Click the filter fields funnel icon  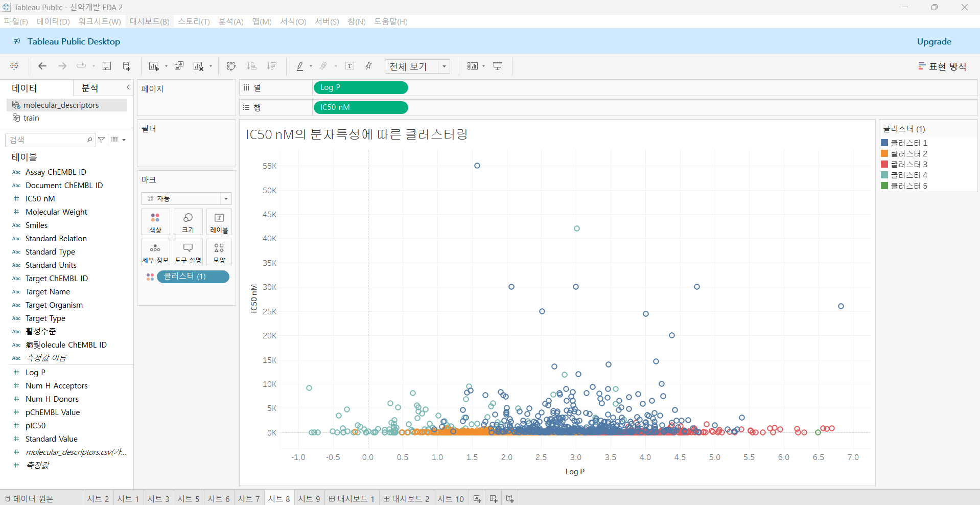102,140
